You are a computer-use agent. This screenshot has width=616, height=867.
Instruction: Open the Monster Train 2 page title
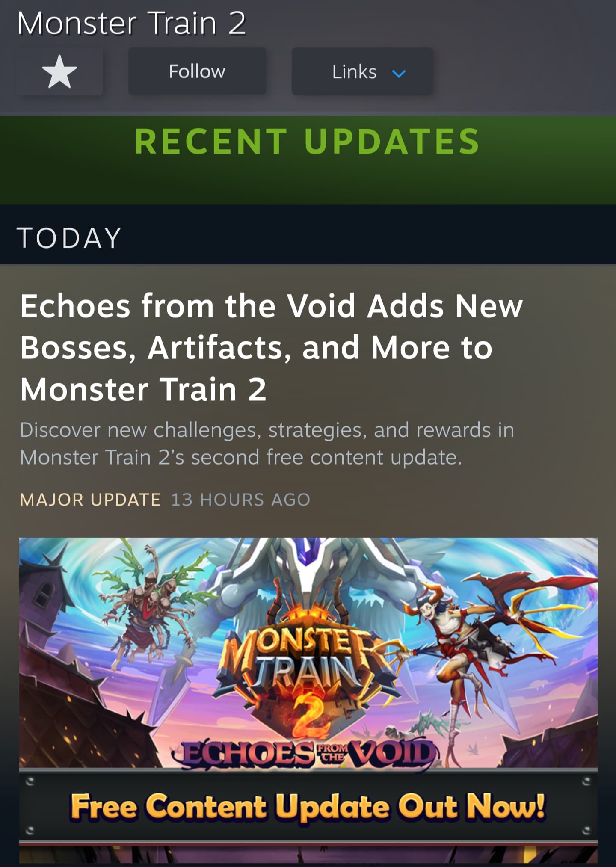pyautogui.click(x=132, y=23)
